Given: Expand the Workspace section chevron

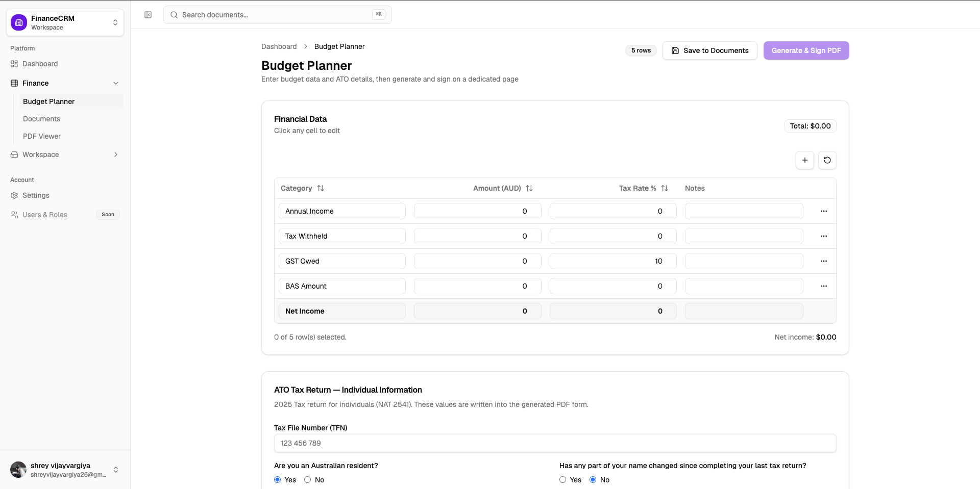Looking at the screenshot, I should tap(116, 155).
